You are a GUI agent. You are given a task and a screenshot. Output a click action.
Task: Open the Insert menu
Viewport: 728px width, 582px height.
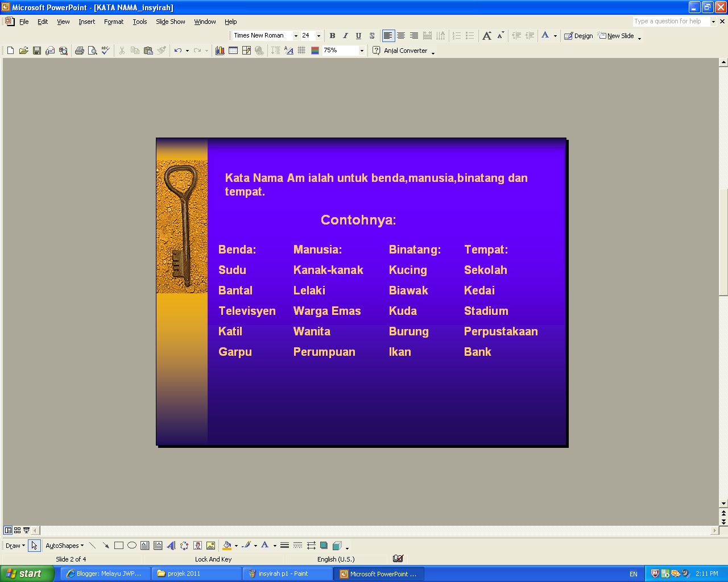87,22
